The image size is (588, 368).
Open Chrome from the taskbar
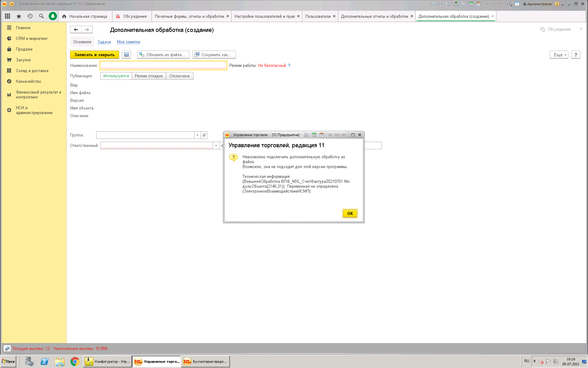75,362
